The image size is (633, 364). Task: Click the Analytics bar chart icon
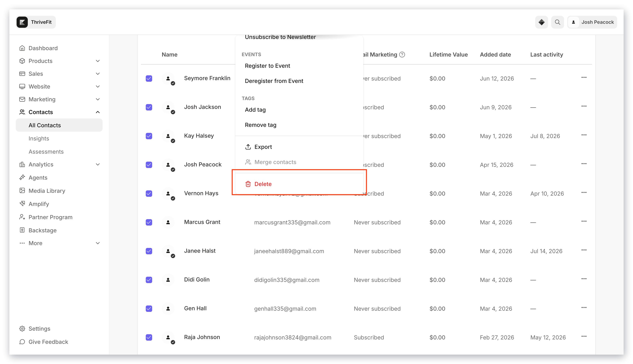tap(22, 164)
